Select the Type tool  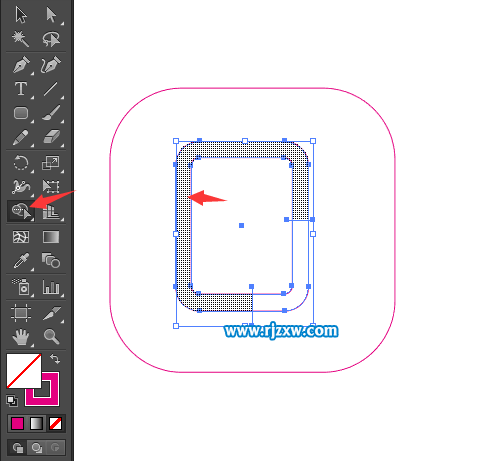(x=21, y=89)
